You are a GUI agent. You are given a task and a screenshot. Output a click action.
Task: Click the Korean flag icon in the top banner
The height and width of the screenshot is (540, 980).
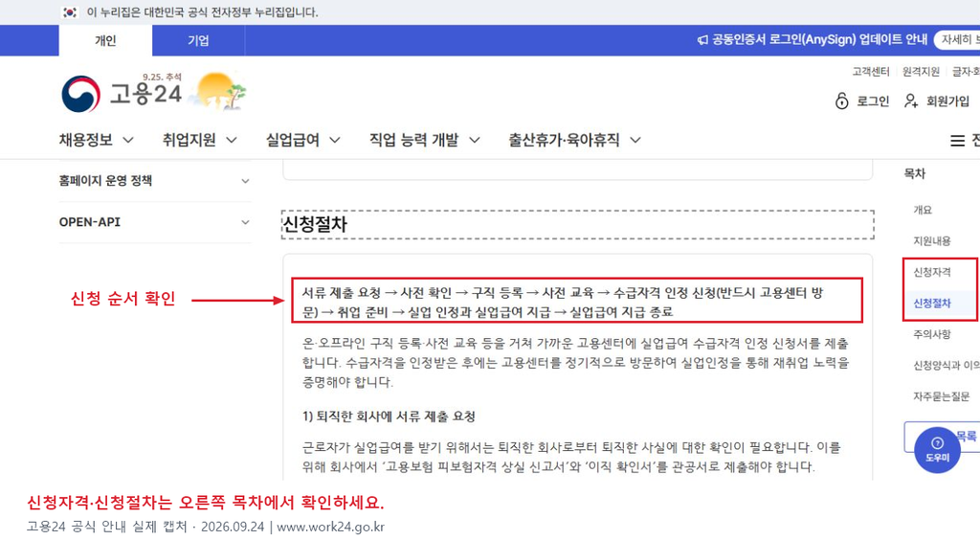pyautogui.click(x=70, y=12)
